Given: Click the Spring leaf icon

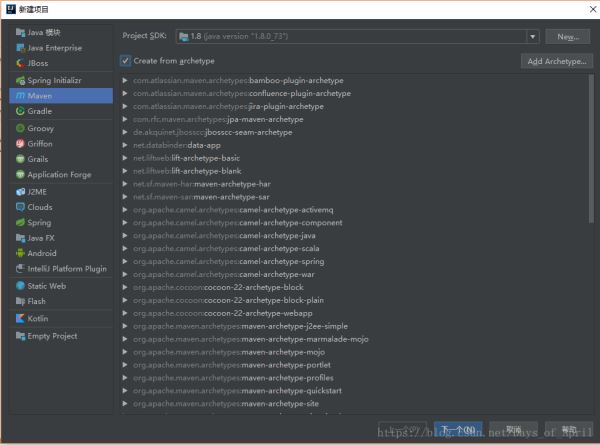Looking at the screenshot, I should (20, 222).
